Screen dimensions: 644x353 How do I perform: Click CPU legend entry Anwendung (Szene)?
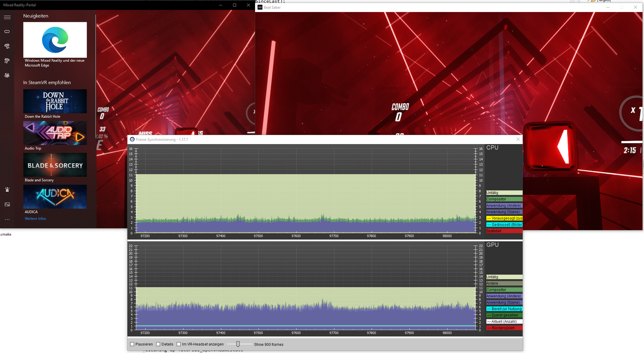[x=504, y=212]
